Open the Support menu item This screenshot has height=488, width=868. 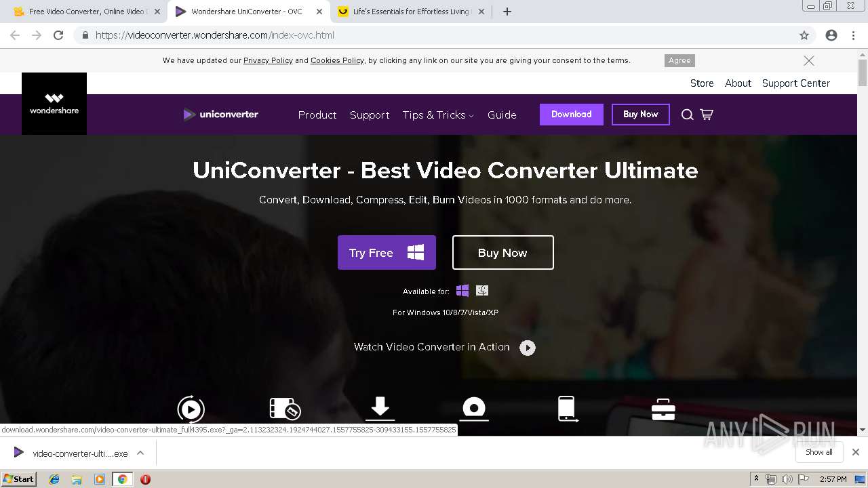(x=370, y=115)
